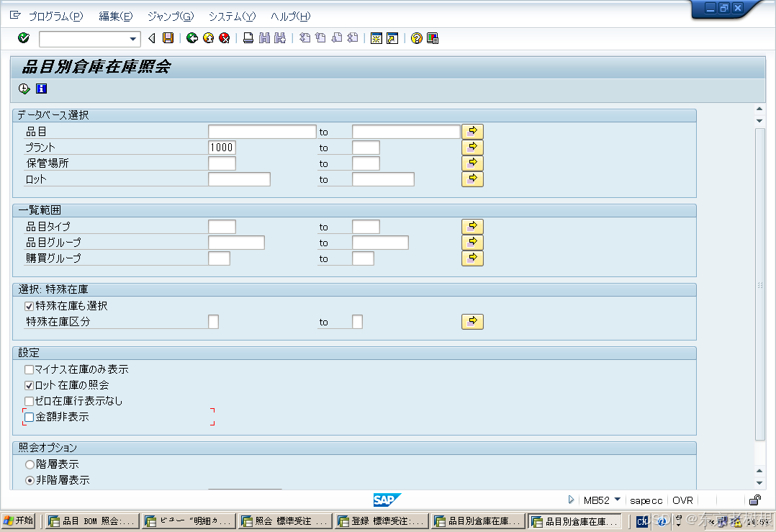Click the green checkmark Enter icon
The height and width of the screenshot is (532, 776).
23,38
